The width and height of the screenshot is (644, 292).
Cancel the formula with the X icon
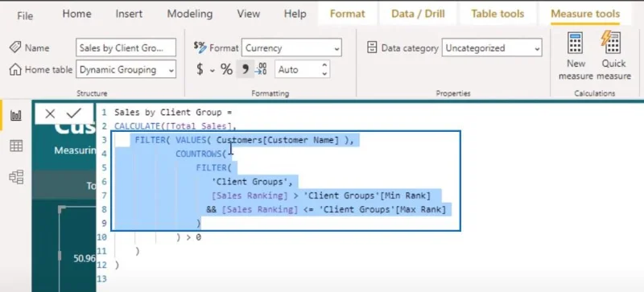click(x=50, y=113)
